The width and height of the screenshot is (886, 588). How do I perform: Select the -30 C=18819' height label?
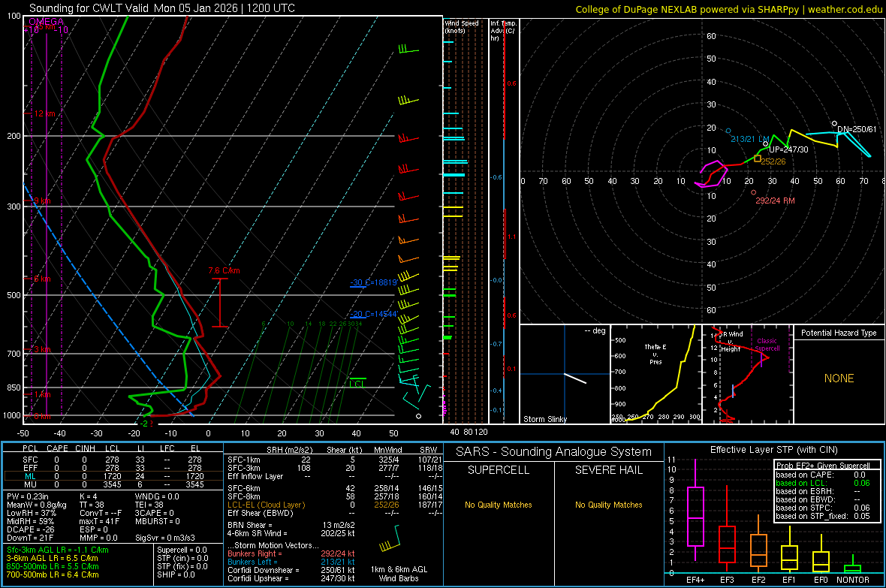(374, 282)
